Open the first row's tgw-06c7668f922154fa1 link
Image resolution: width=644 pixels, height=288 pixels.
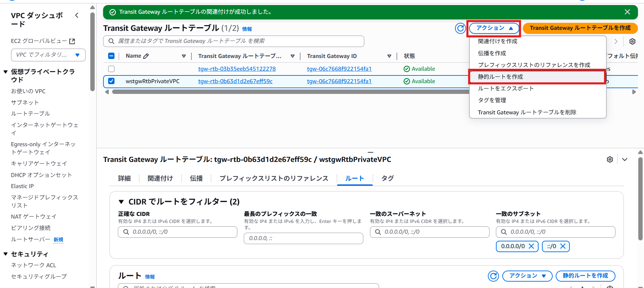pos(339,69)
